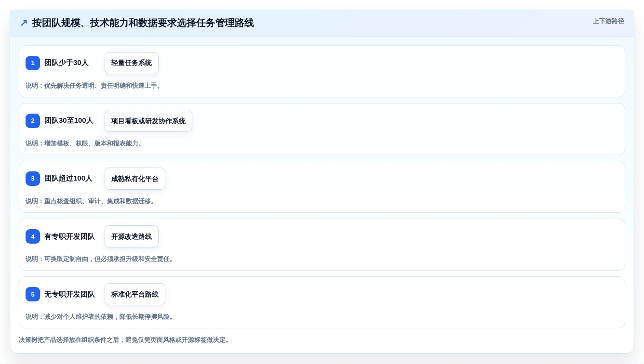The width and height of the screenshot is (644, 364).
Task: Select the 轻量任务系统 chip
Action: click(x=132, y=63)
